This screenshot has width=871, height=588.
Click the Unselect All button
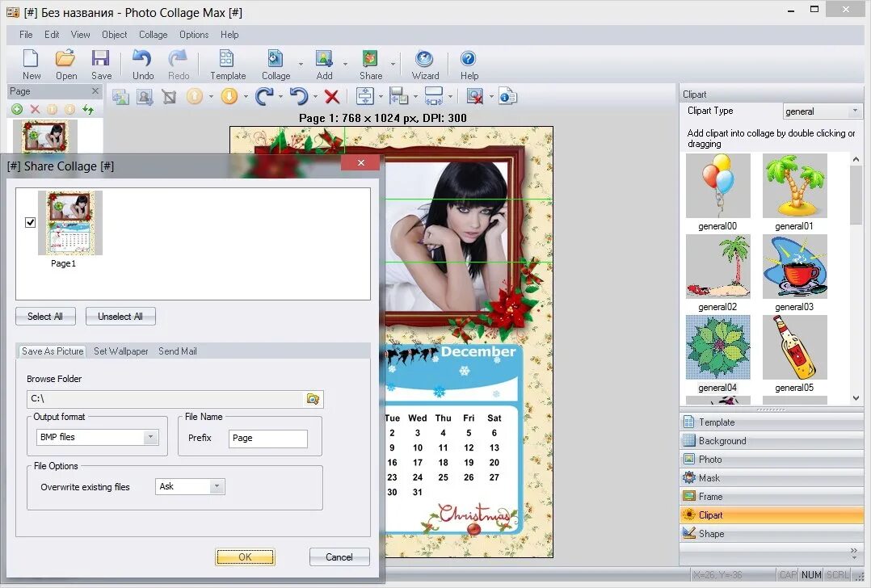click(x=120, y=317)
